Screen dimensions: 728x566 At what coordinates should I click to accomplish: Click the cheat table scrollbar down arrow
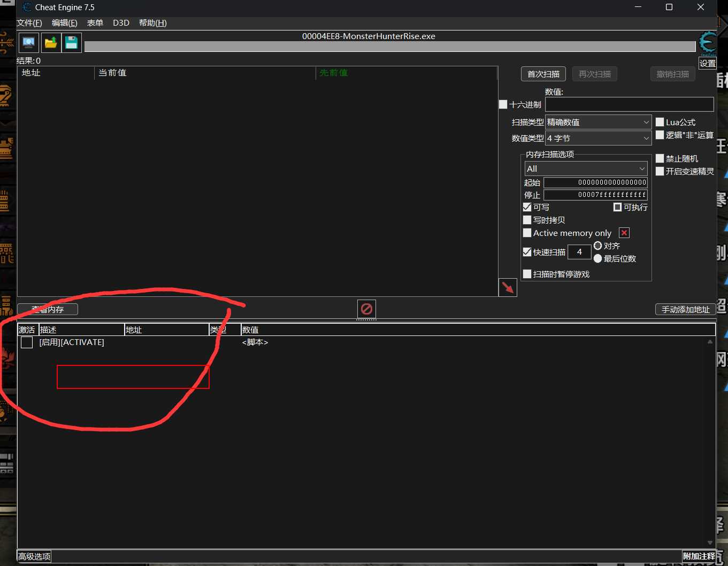[x=710, y=542]
